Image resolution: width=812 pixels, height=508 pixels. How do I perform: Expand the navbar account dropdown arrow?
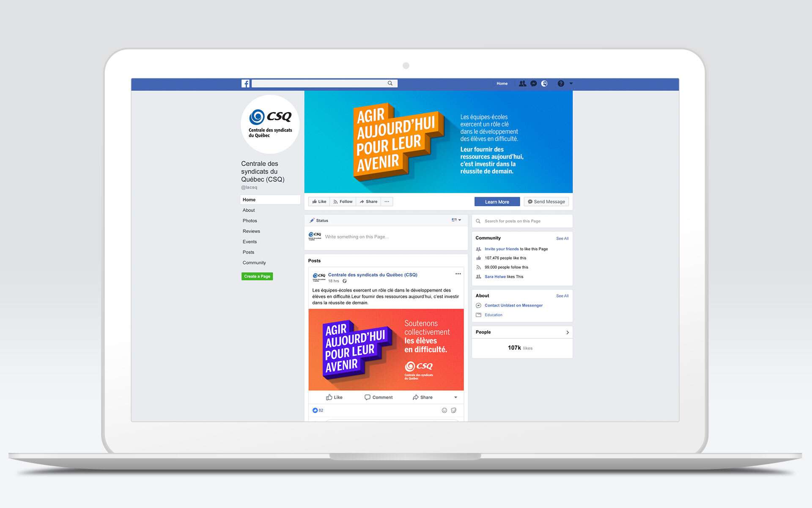click(x=572, y=84)
